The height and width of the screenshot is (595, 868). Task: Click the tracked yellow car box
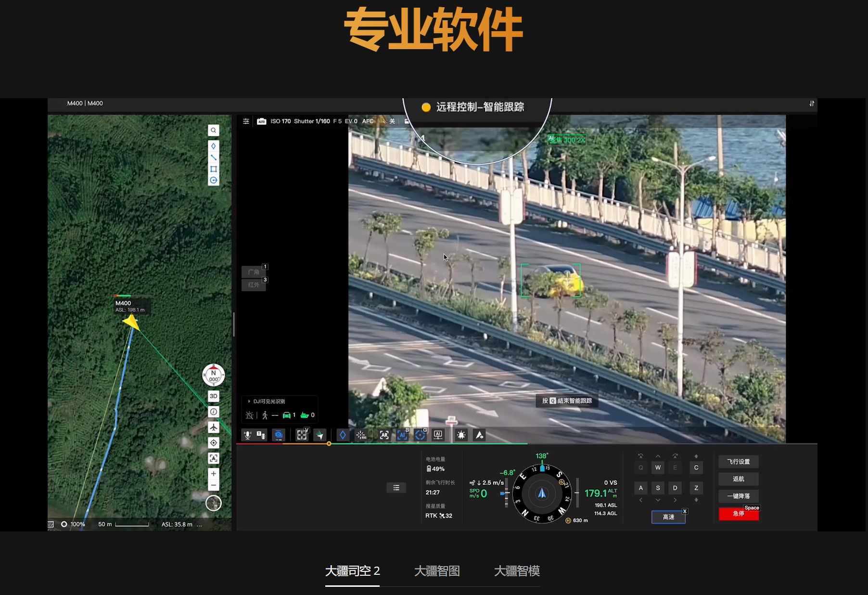[x=551, y=280]
